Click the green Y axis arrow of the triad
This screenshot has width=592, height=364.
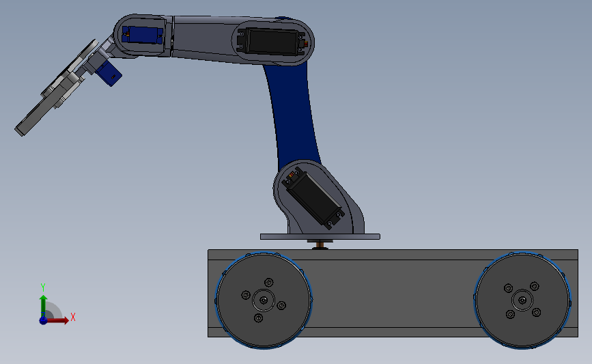[43, 306]
